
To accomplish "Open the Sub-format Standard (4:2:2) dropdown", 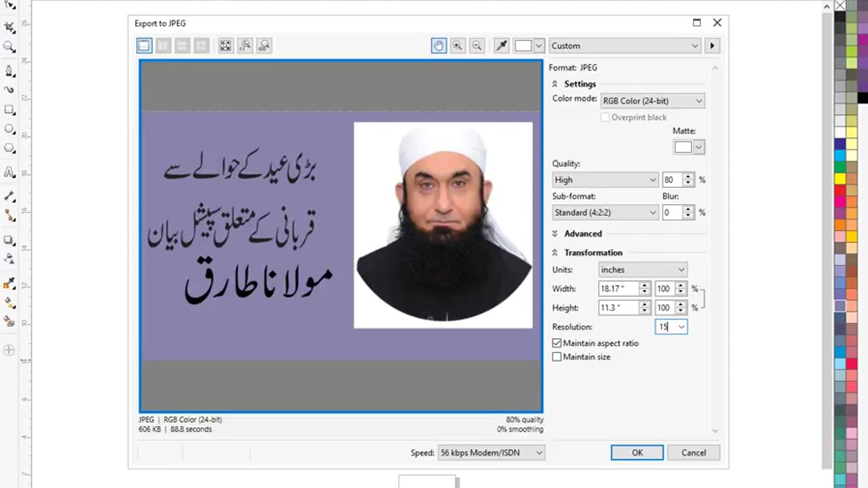I will point(605,212).
